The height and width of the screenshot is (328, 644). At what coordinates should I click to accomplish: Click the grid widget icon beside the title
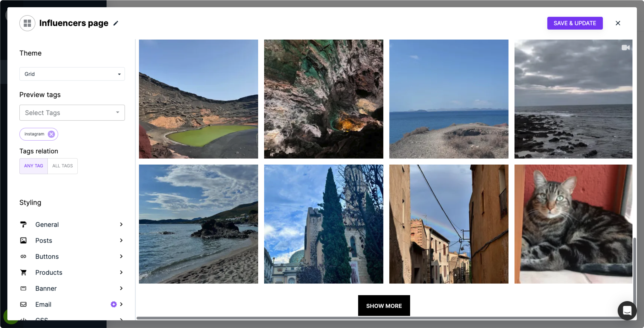(x=27, y=23)
